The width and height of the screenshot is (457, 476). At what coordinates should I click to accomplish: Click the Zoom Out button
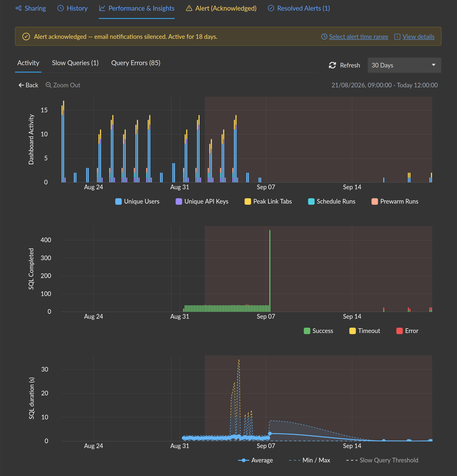(63, 85)
